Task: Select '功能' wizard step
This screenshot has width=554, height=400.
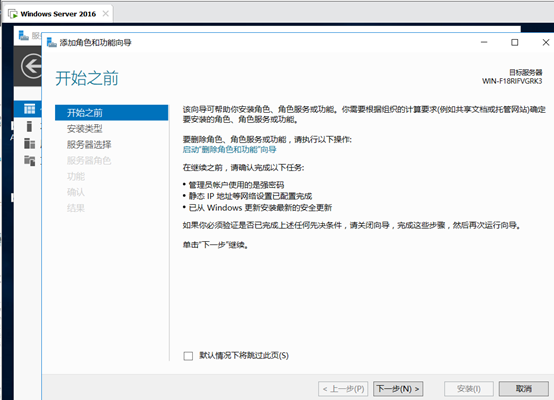Action: pyautogui.click(x=76, y=176)
